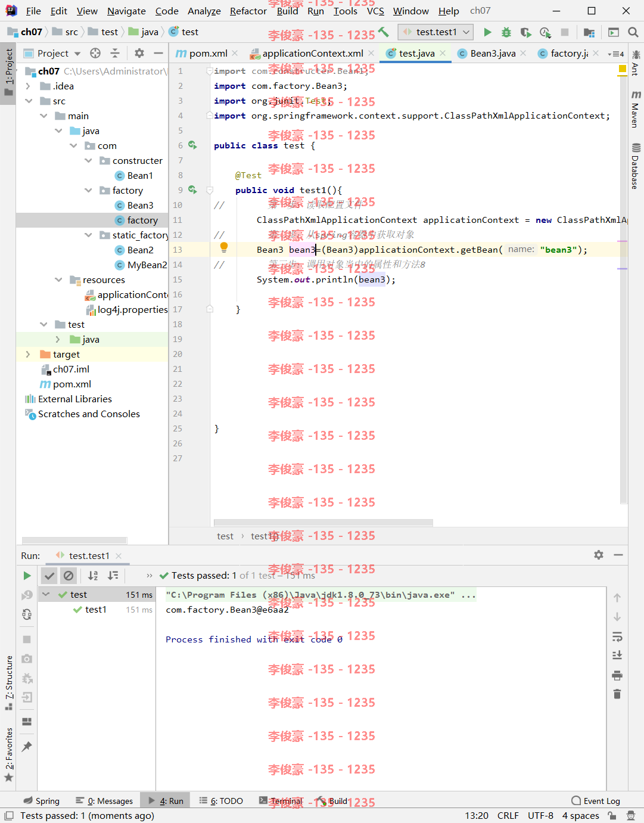
Task: Rerun tests with the green arrow in the Run panel
Action: click(x=27, y=576)
